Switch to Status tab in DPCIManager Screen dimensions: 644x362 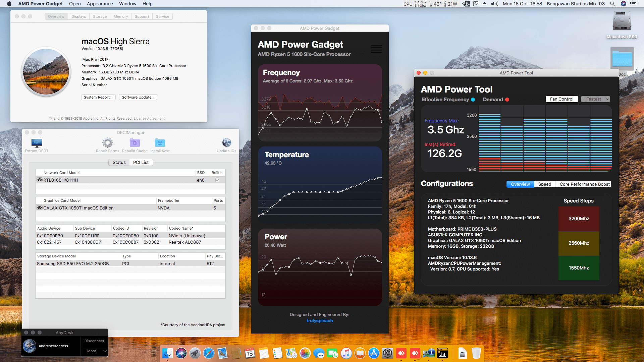coord(119,162)
